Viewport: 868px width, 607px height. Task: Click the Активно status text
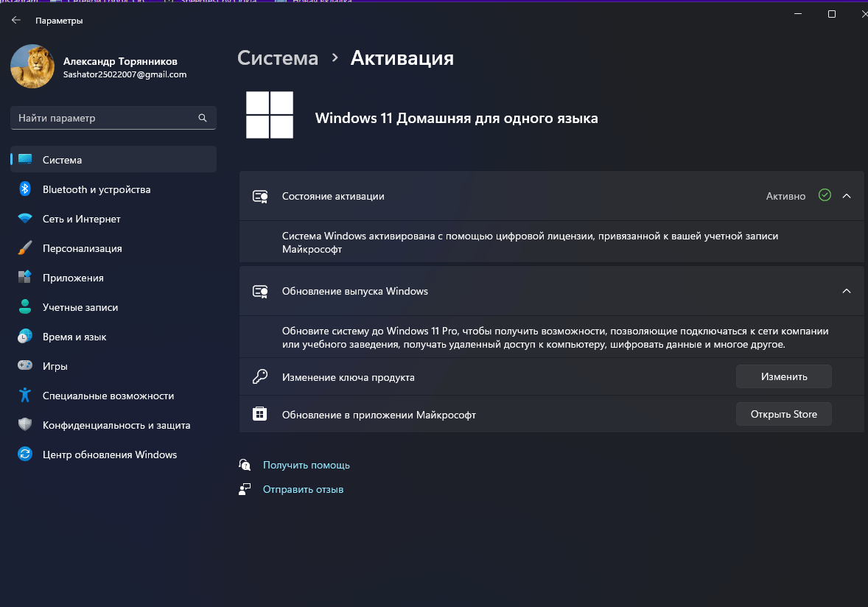(785, 196)
